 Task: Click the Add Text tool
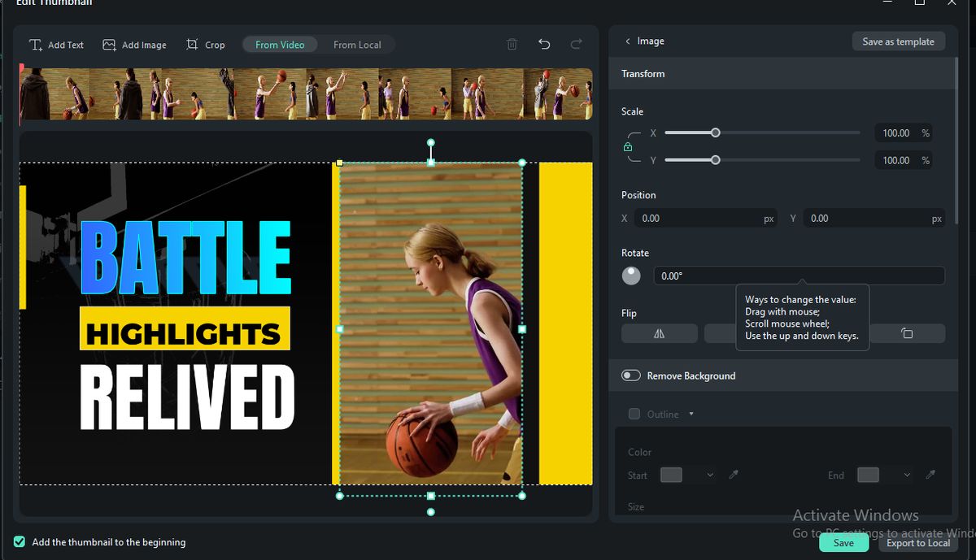[x=56, y=45]
